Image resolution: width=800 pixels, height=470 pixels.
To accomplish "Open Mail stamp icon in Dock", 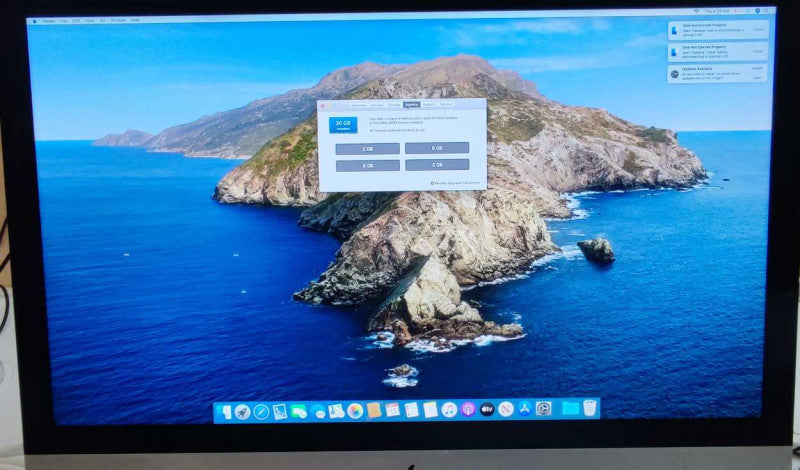I will point(280,411).
